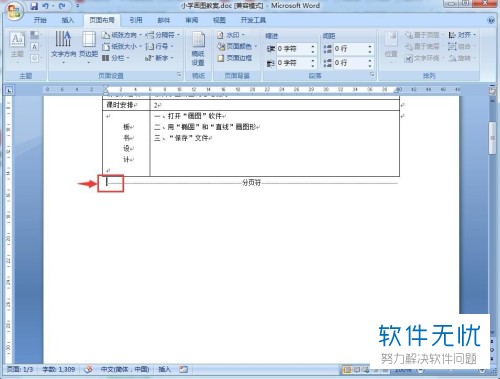Open 分隔符 (Breaks) dropdown

tap(163, 35)
